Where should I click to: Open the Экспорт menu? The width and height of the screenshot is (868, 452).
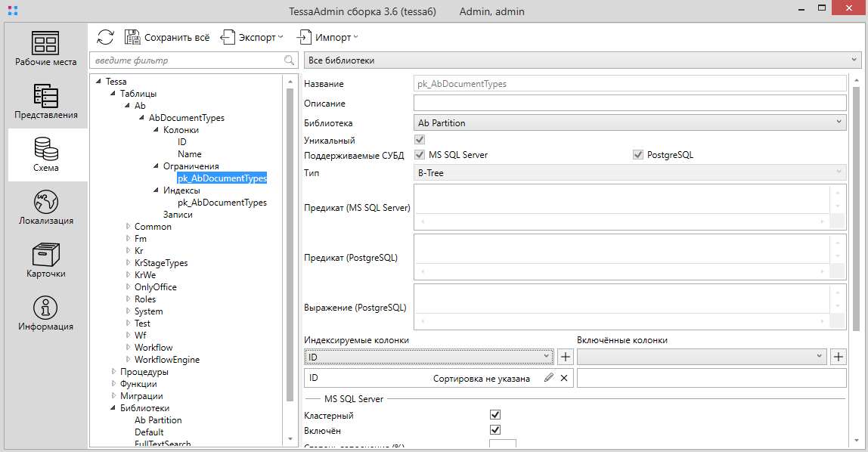252,37
